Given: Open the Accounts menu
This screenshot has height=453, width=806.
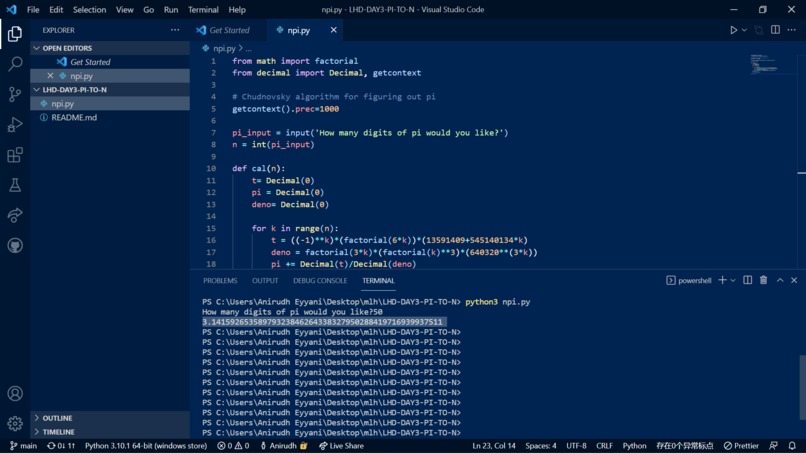Looking at the screenshot, I should 15,393.
